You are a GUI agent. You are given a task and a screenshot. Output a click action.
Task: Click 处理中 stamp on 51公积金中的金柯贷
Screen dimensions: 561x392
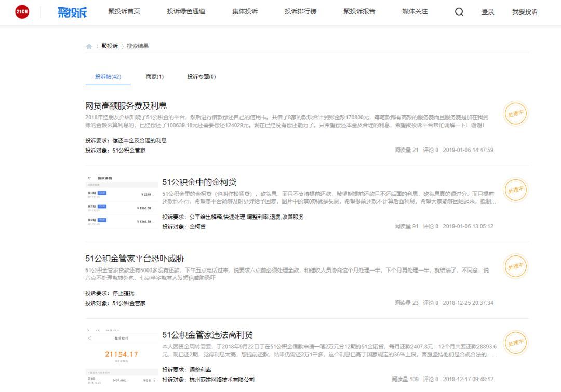(515, 190)
